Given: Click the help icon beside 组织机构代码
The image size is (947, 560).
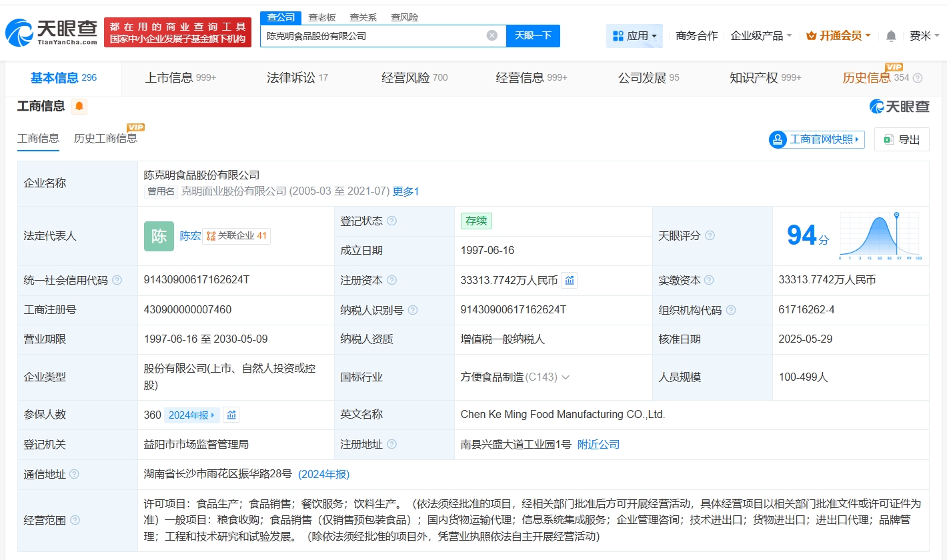Looking at the screenshot, I should point(731,310).
